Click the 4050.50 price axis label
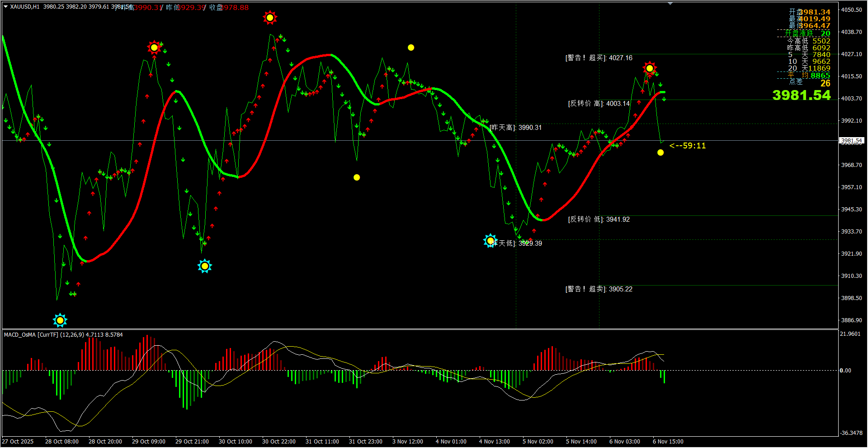Screen dimensions: 868x448 coord(851,10)
